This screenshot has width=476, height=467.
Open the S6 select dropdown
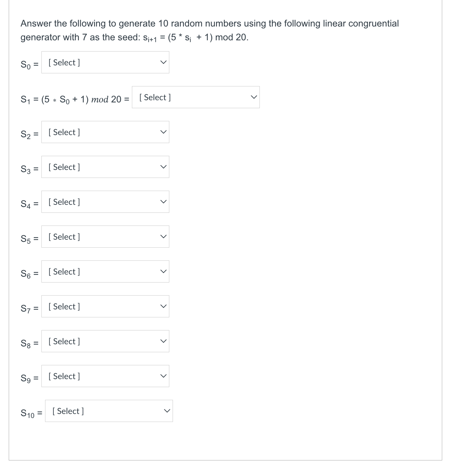point(105,272)
